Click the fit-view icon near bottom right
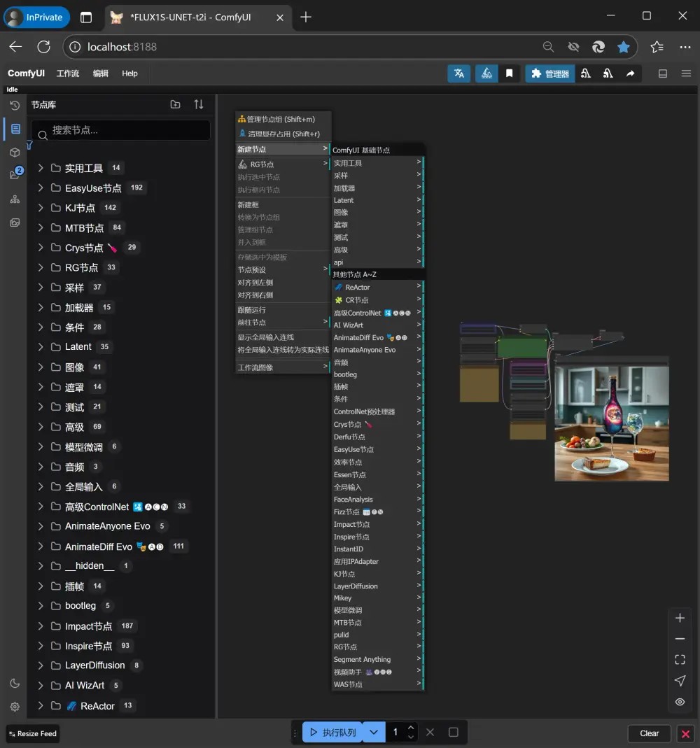Image resolution: width=700 pixels, height=748 pixels. point(679,659)
